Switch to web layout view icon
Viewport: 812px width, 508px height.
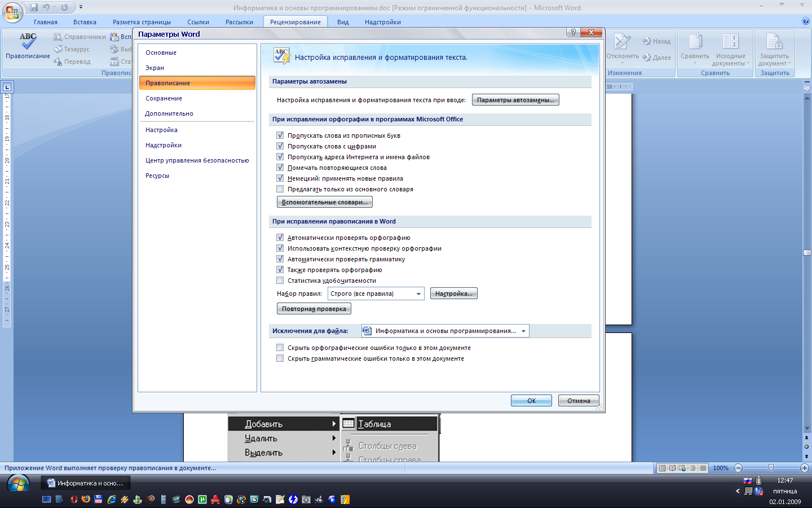[x=682, y=468]
